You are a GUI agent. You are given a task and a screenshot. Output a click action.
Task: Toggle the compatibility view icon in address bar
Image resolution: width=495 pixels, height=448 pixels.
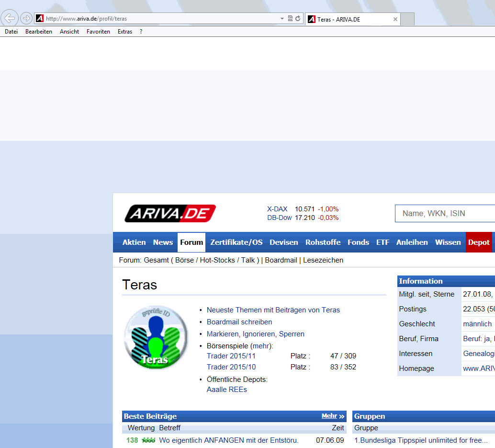290,18
